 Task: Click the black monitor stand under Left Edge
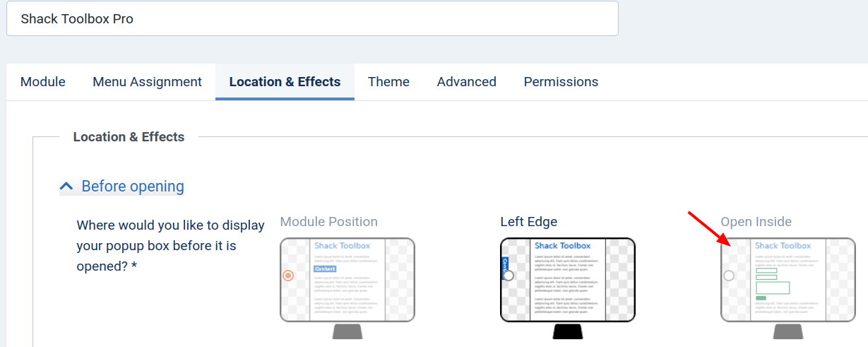pyautogui.click(x=568, y=331)
